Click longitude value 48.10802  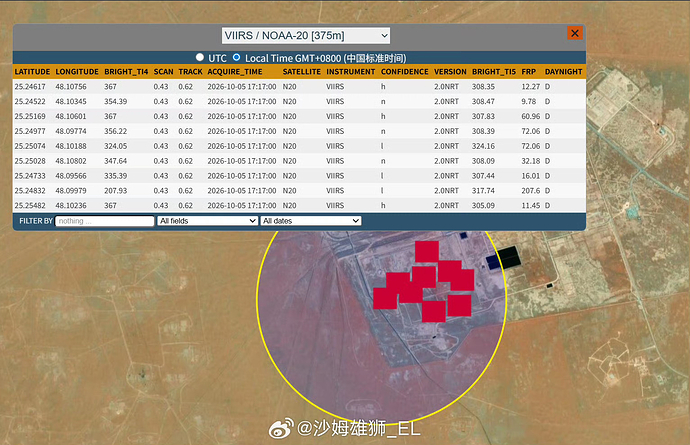[x=71, y=161]
